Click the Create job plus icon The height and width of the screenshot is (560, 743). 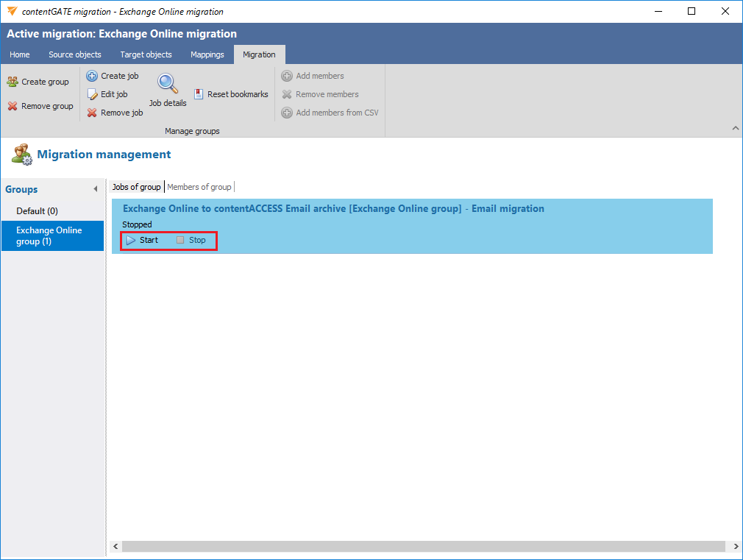click(92, 76)
